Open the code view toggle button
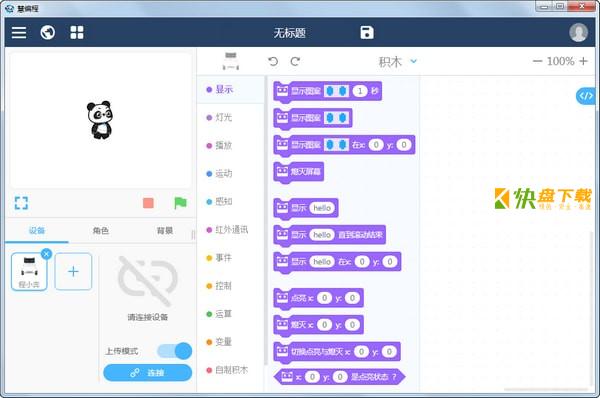 coord(586,96)
